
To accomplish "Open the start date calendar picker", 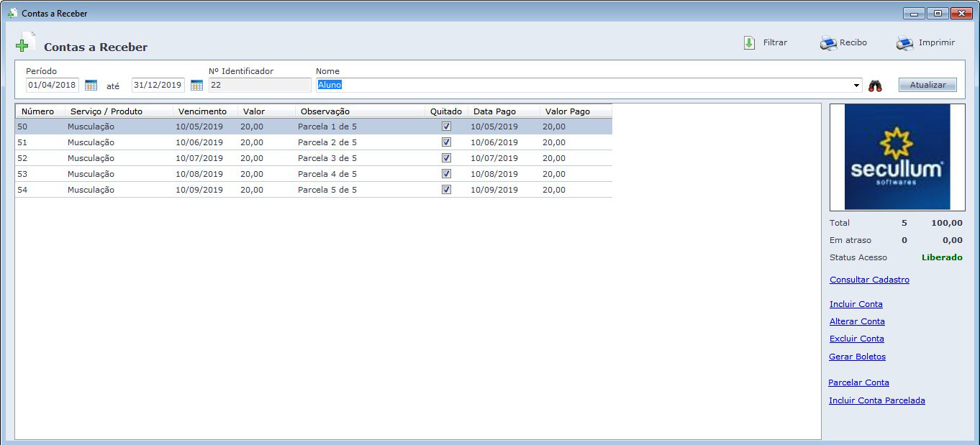I will coord(91,86).
